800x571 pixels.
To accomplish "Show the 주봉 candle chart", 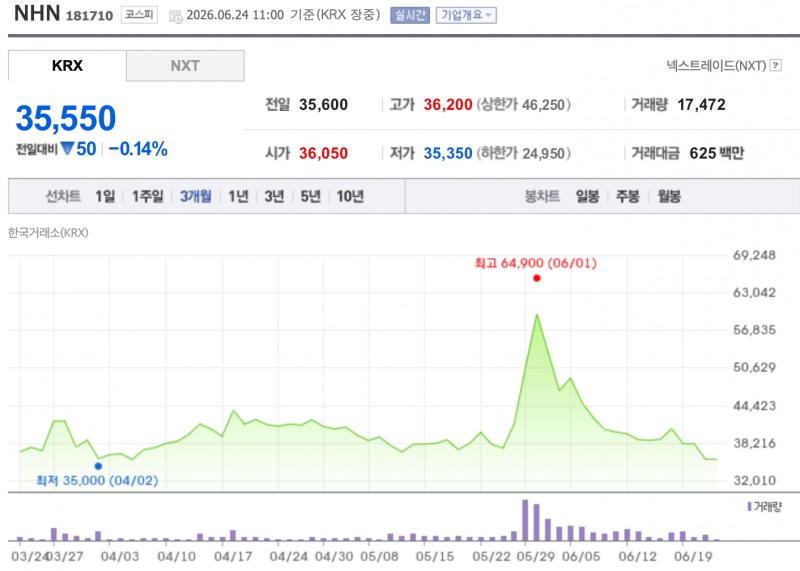I will point(628,196).
